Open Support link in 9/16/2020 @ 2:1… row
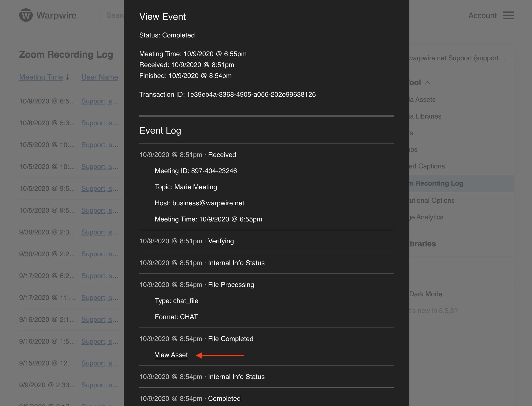Viewport: 532px width, 406px height. click(x=100, y=319)
